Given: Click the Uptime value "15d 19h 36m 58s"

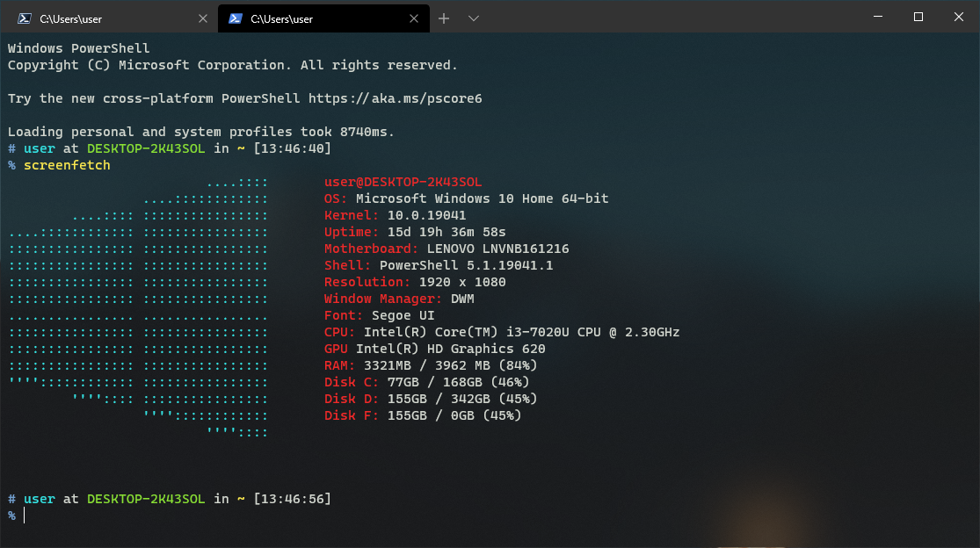Looking at the screenshot, I should pos(446,232).
